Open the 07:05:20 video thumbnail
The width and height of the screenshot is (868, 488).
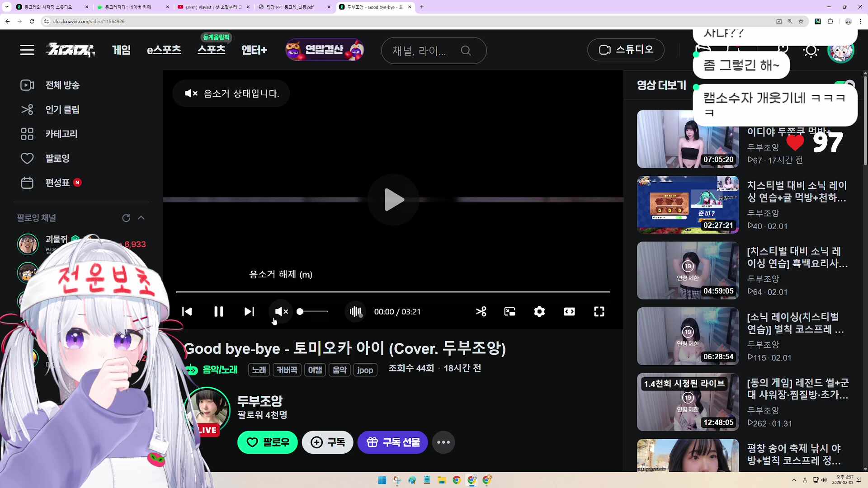point(688,139)
